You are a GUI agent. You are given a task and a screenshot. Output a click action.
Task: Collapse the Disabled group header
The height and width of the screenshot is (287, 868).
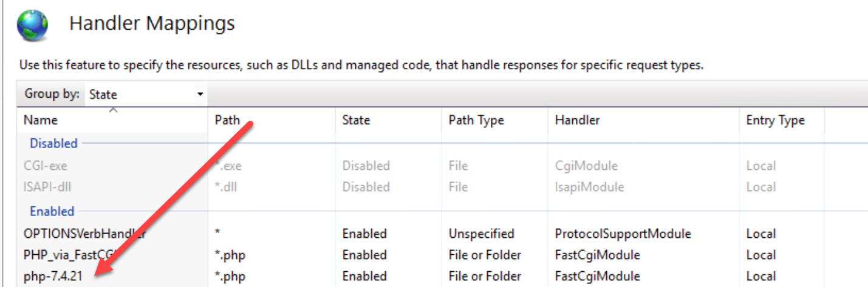point(53,143)
